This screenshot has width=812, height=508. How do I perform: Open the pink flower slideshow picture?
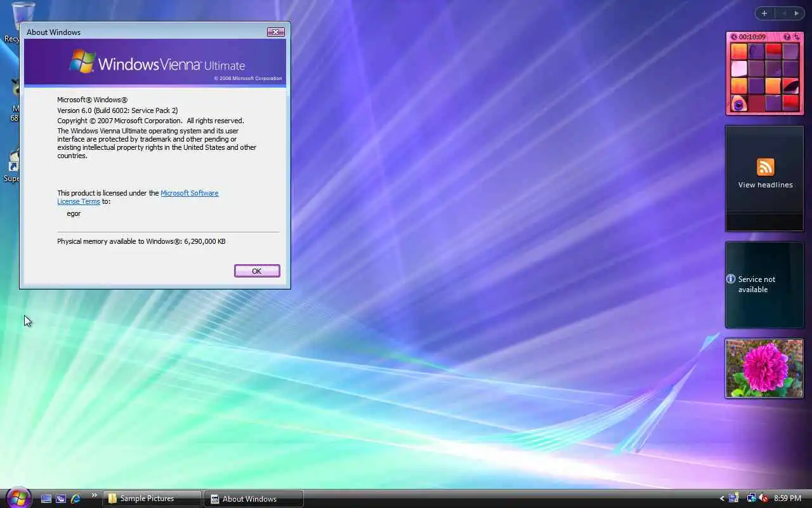click(x=764, y=368)
